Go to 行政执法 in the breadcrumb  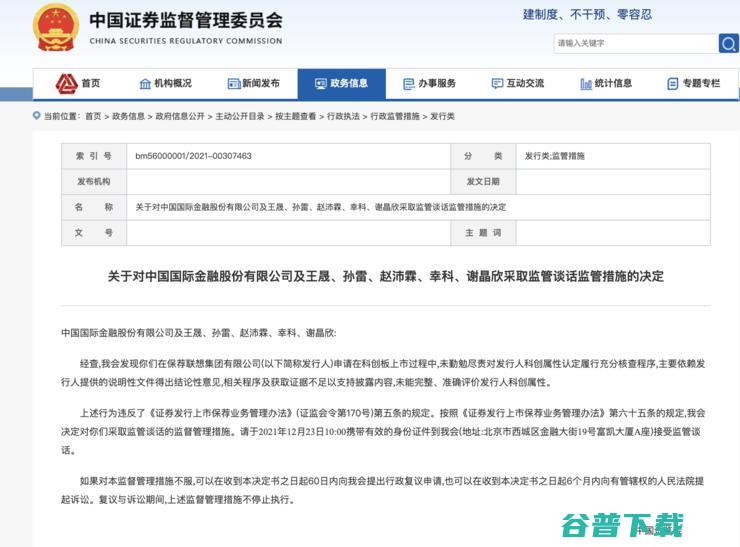point(343,116)
